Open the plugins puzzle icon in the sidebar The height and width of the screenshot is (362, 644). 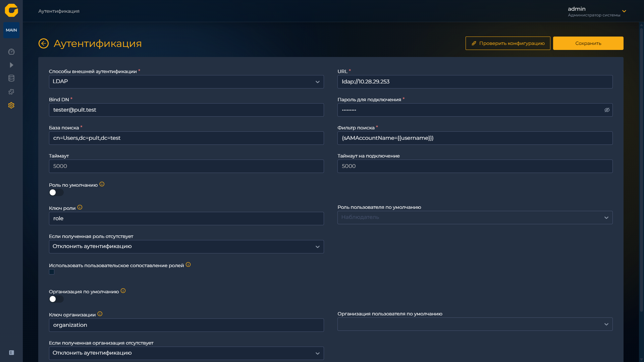click(11, 92)
